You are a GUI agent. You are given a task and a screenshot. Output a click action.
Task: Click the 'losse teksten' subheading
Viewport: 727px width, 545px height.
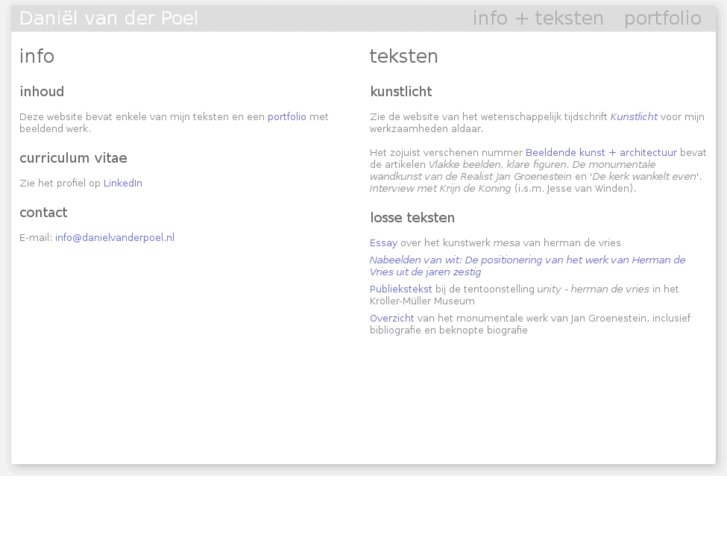tap(412, 218)
